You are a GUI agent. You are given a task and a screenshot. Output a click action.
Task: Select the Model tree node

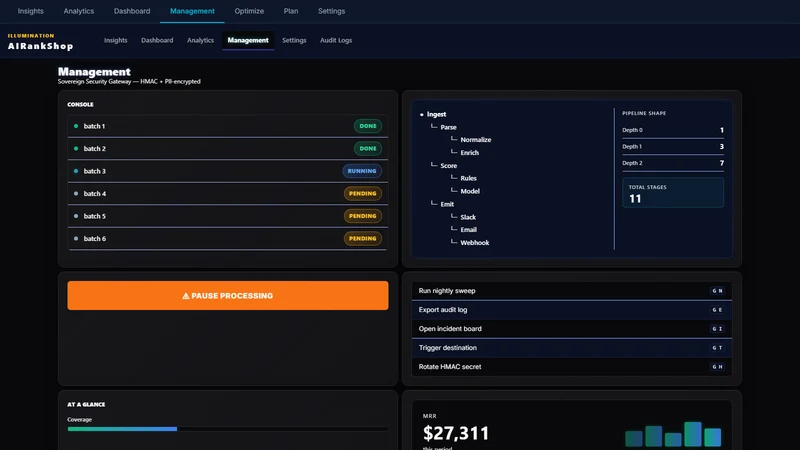(470, 191)
